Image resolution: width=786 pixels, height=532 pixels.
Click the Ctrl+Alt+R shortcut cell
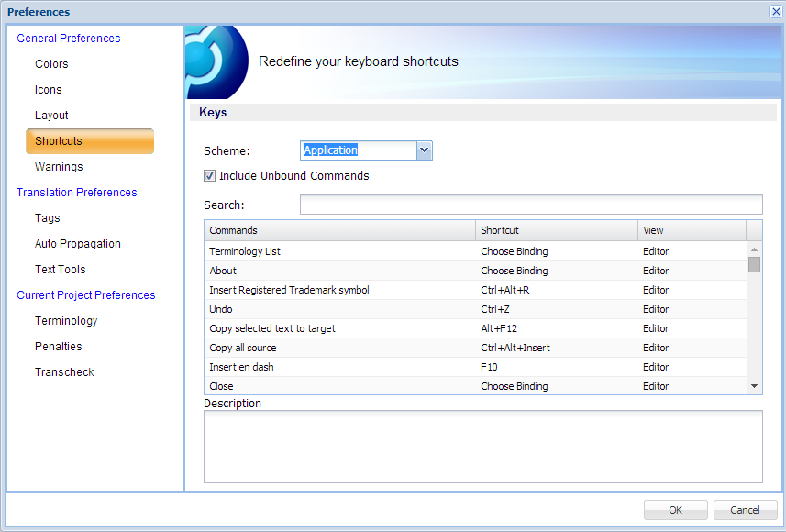[505, 290]
